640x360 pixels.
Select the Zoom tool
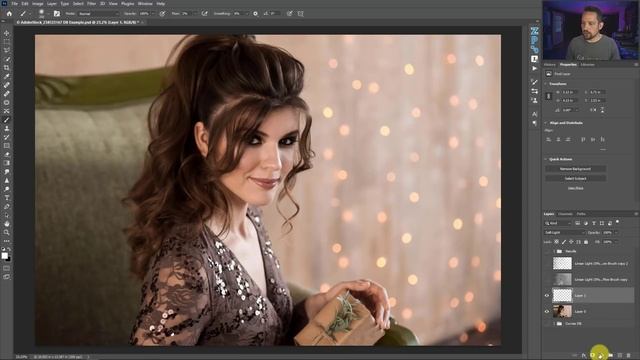coord(7,232)
